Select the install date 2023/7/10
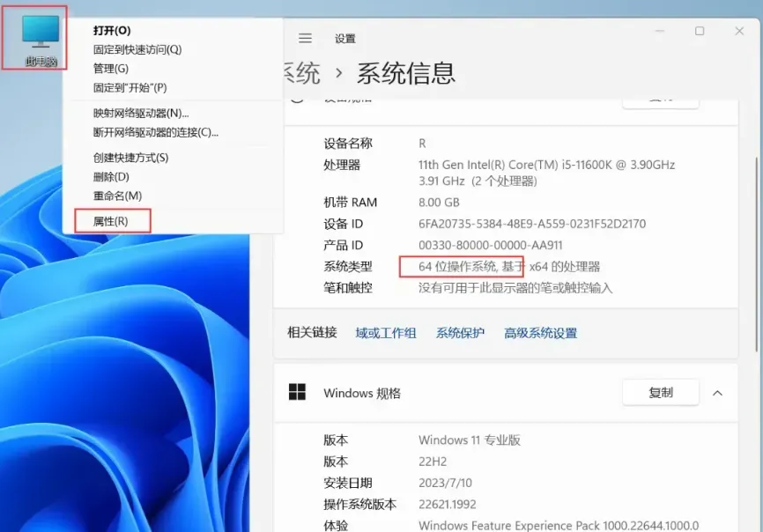The image size is (763, 532). (x=445, y=483)
